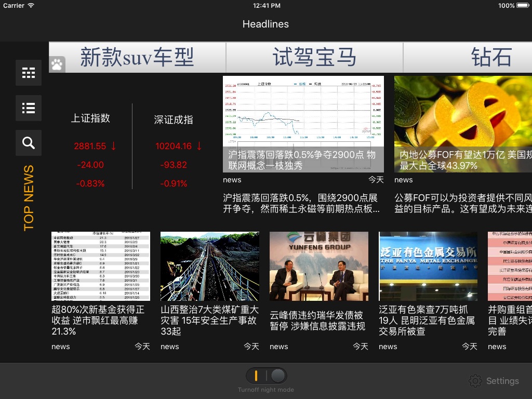Open the 钻石 banner link
Viewport: 532px width, 399px height.
tap(468, 57)
